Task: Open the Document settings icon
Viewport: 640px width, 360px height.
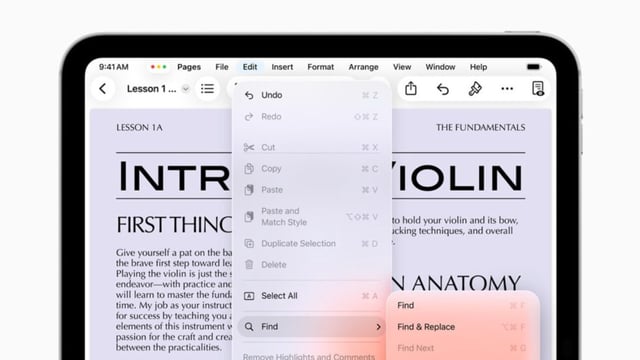Action: [538, 89]
